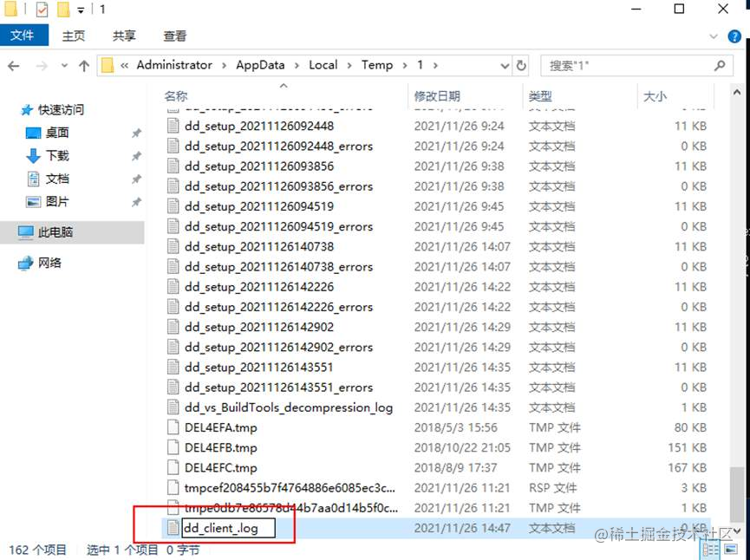750x560 pixels.
Task: Click the up-one-level arrow icon
Action: coord(83,65)
